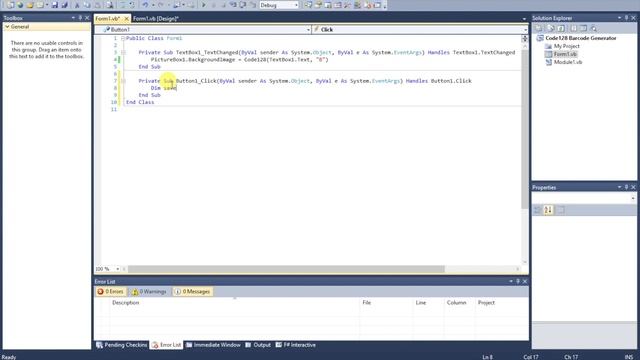
Task: Click the Save icon in the toolbar
Action: (55, 5)
